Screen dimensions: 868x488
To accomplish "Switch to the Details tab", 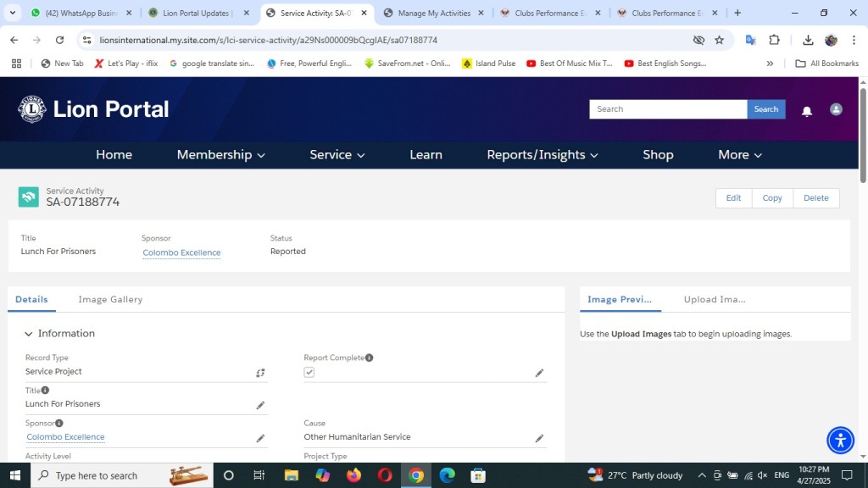I will tap(31, 299).
